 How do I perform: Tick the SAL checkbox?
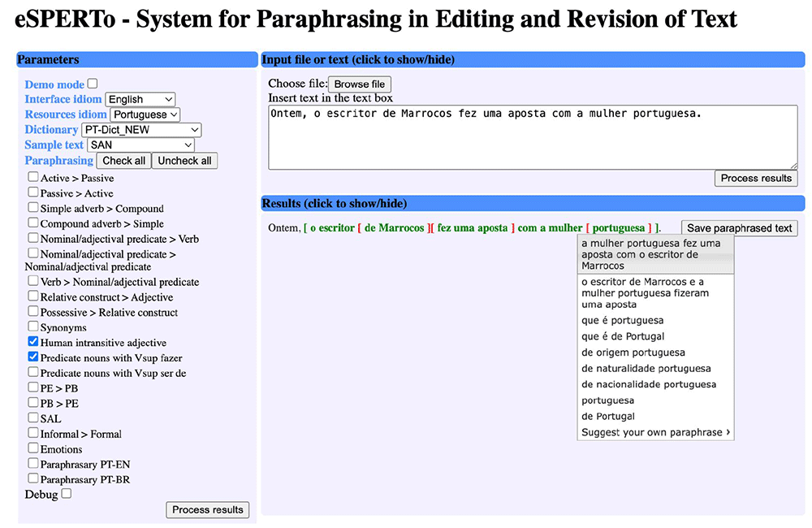(33, 417)
